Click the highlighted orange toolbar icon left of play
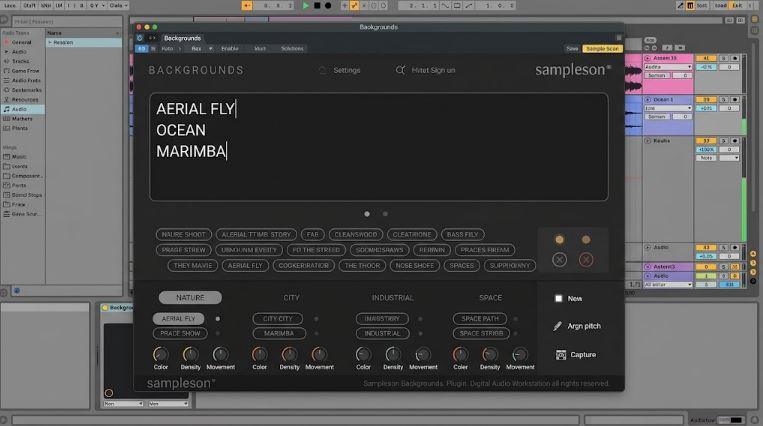 pyautogui.click(x=247, y=5)
